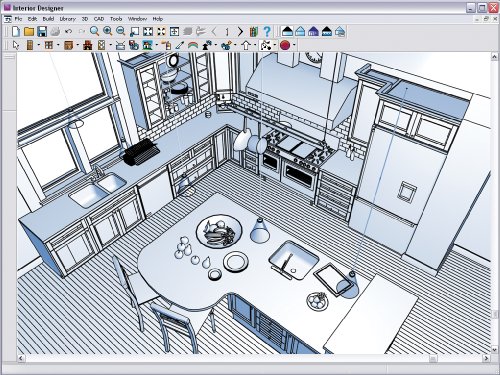The width and height of the screenshot is (500, 375).
Task: Select the Terrain house-landscape tool
Action: (x=148, y=45)
